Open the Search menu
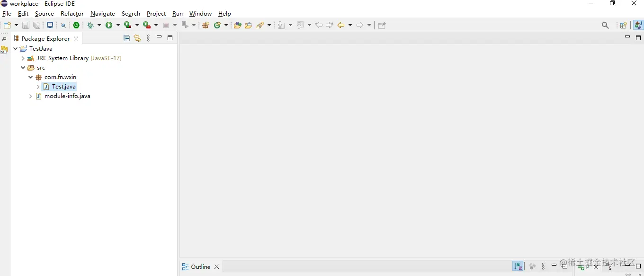Screen dimensions: 644x276 coord(131,14)
